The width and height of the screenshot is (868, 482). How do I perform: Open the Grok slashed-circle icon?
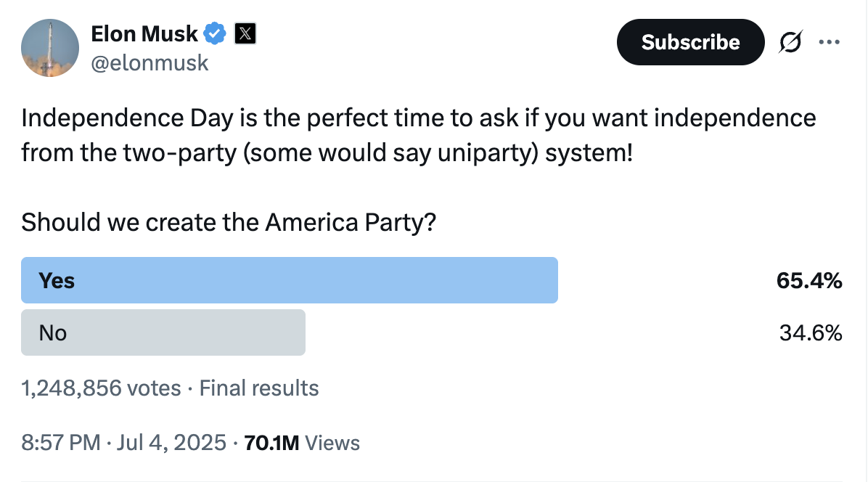point(790,43)
